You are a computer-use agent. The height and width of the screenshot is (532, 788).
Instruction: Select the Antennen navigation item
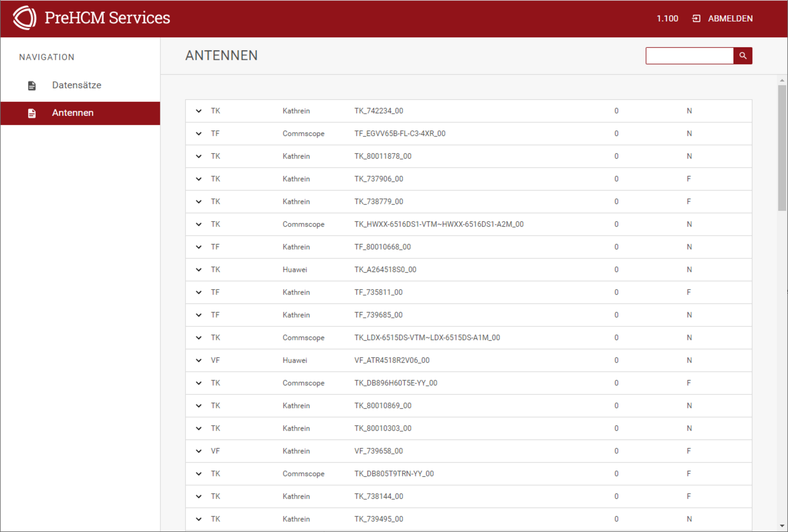point(80,113)
